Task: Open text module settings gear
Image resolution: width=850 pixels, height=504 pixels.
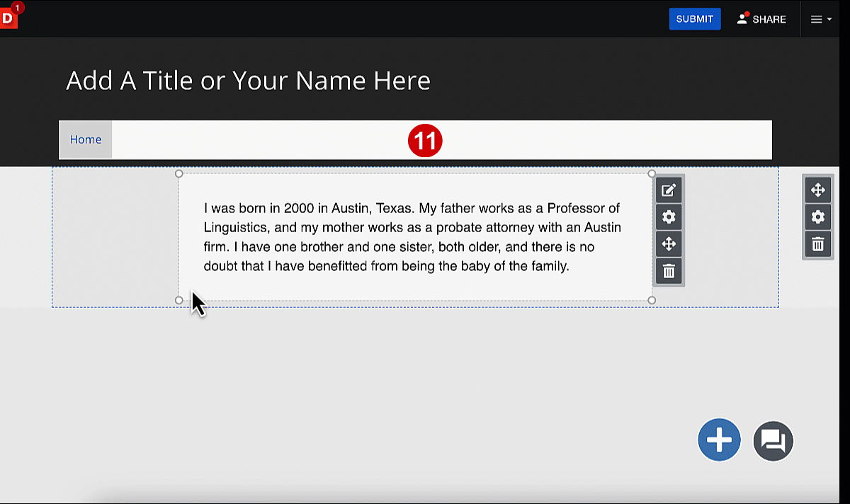Action: point(669,217)
